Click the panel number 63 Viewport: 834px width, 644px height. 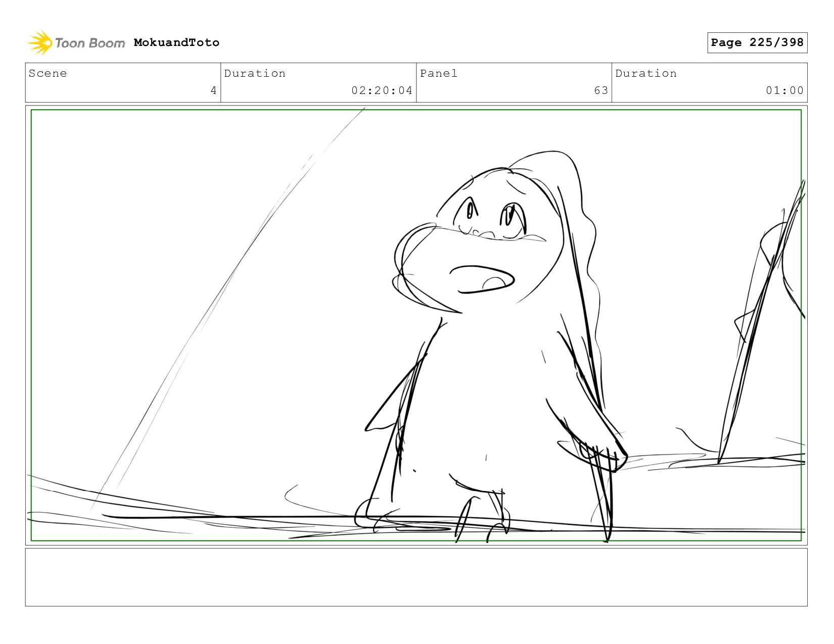tap(601, 90)
